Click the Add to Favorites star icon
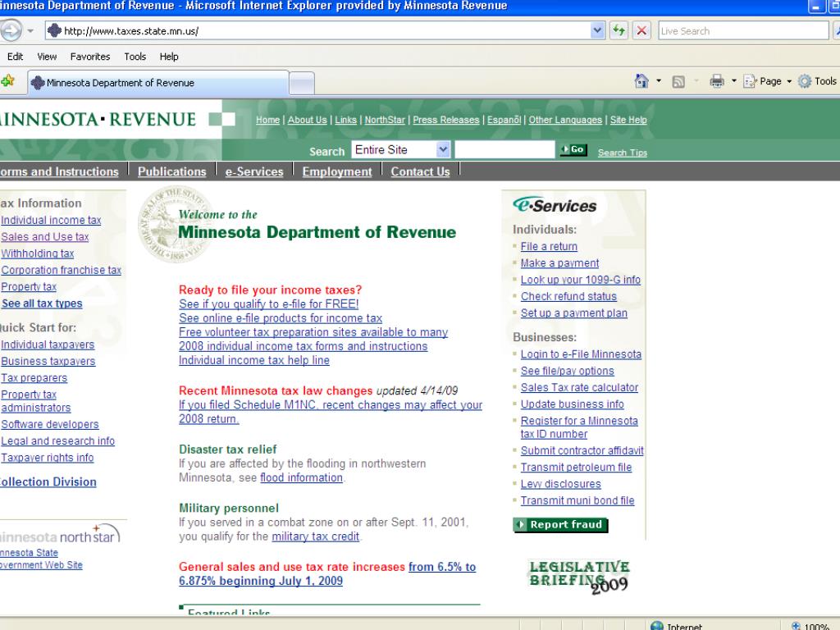 point(7,81)
